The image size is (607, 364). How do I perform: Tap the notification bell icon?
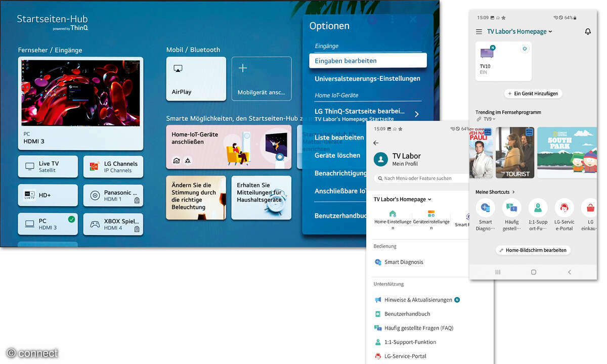588,31
